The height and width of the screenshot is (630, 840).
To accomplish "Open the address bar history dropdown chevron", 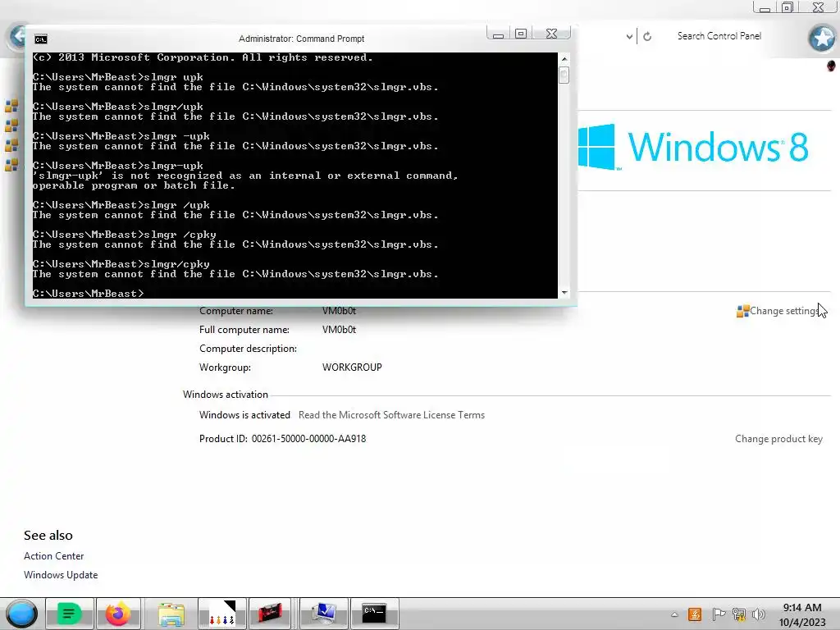I will point(629,37).
